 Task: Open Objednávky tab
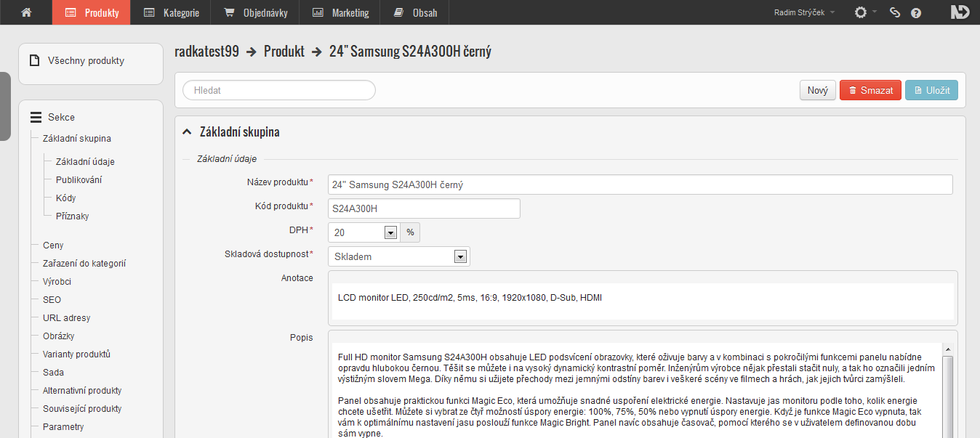[255, 12]
